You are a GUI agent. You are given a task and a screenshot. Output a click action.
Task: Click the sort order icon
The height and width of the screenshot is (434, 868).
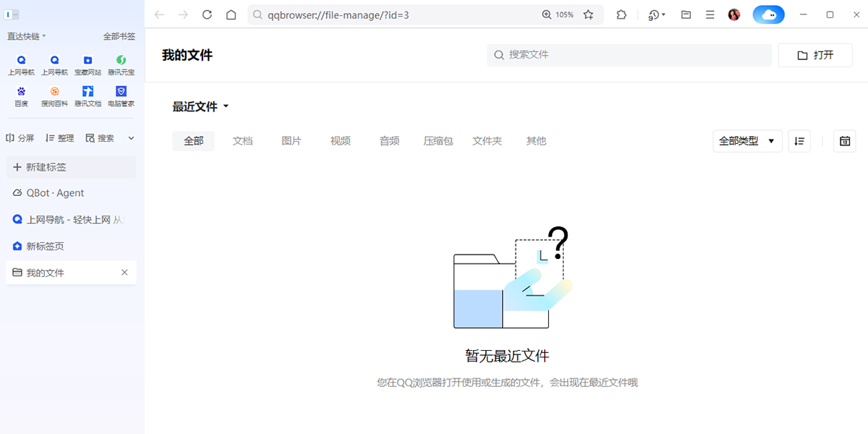click(x=799, y=141)
